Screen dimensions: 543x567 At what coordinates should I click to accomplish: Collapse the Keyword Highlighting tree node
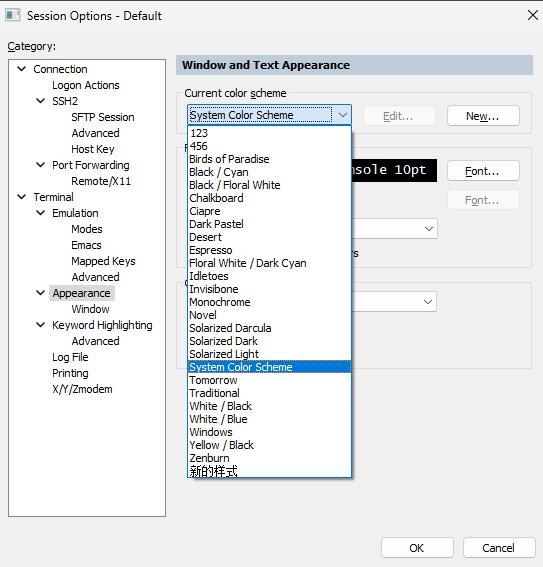(41, 325)
